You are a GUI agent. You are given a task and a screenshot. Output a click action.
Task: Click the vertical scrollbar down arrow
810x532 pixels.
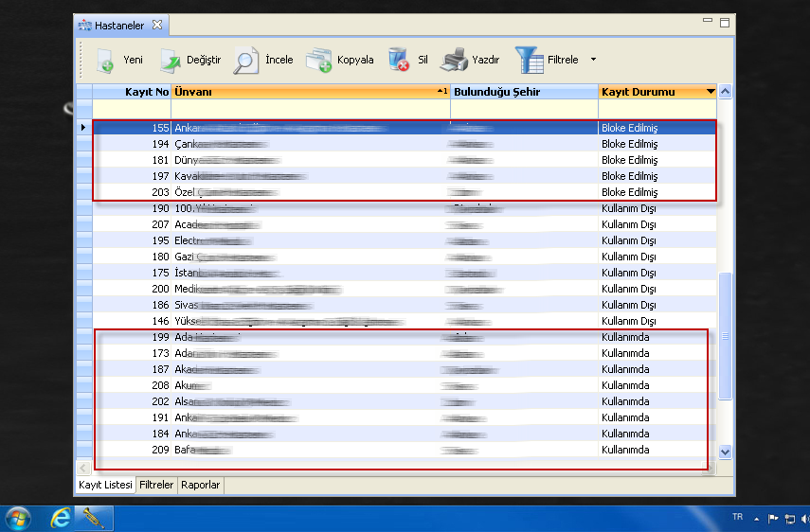[x=726, y=452]
